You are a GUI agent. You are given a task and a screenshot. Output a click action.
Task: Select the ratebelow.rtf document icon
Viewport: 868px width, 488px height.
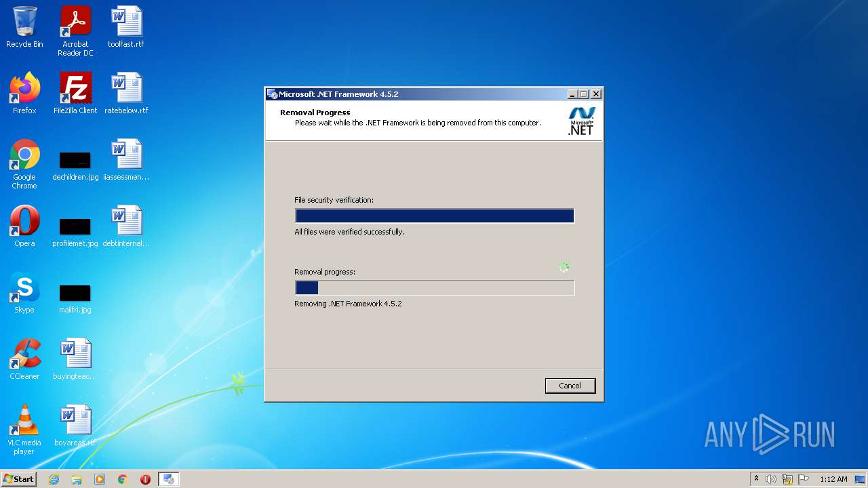tap(126, 93)
